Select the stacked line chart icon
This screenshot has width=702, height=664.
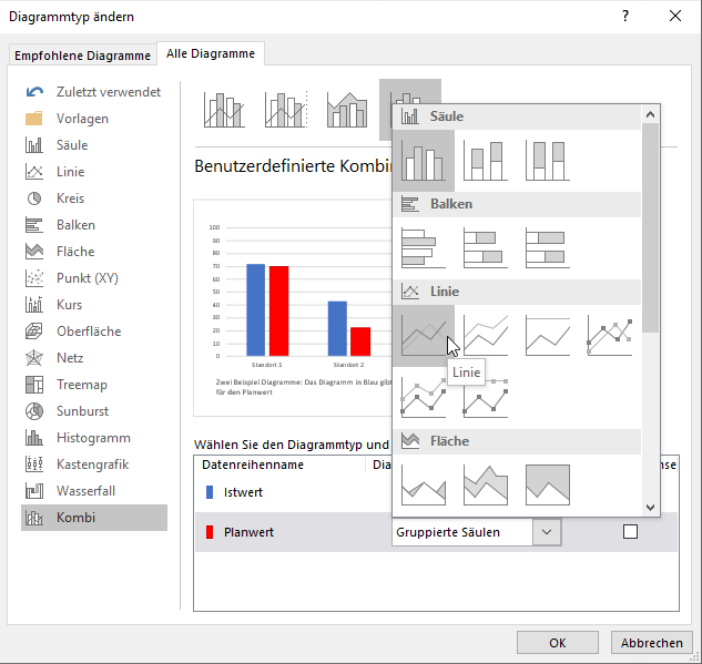click(x=485, y=335)
